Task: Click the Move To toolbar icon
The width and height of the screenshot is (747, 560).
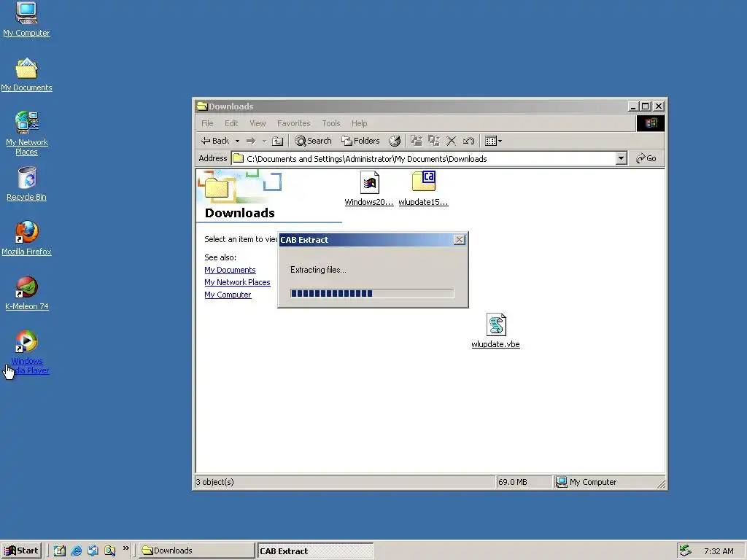Action: (x=417, y=141)
